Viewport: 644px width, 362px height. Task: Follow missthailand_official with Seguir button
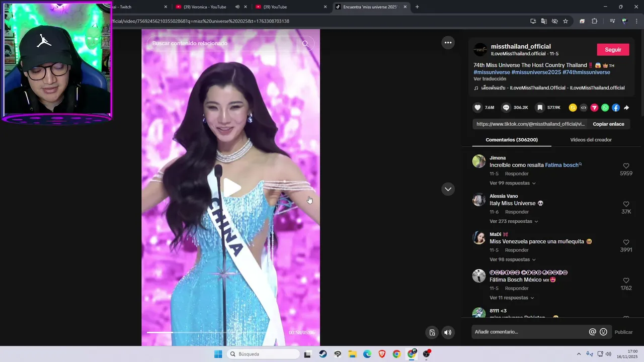coord(613,50)
